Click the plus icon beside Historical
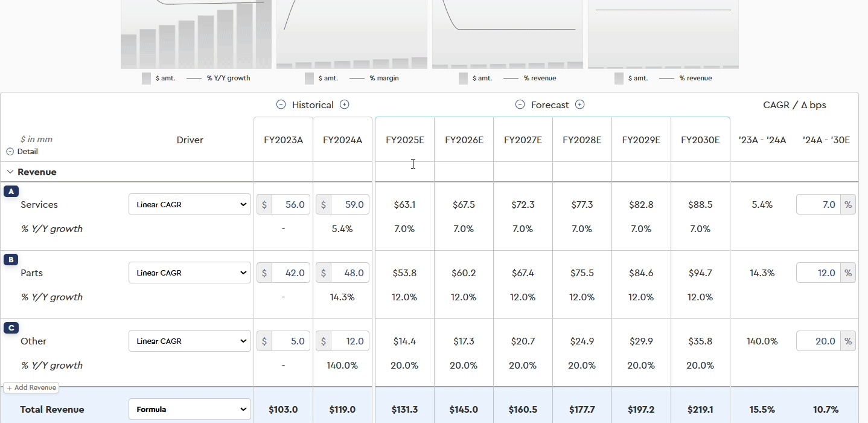Image resolution: width=868 pixels, height=423 pixels. [344, 105]
